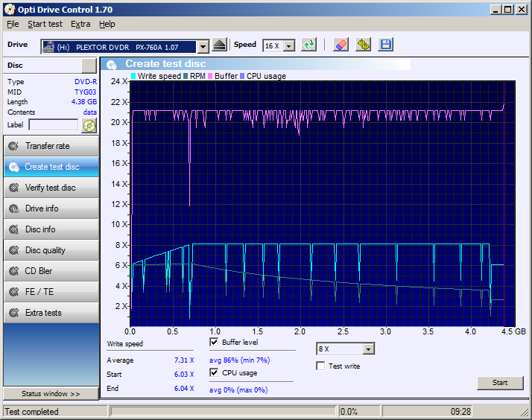This screenshot has height=420, width=532.
Task: Open the Speed 16 X dropdown
Action: [x=289, y=45]
